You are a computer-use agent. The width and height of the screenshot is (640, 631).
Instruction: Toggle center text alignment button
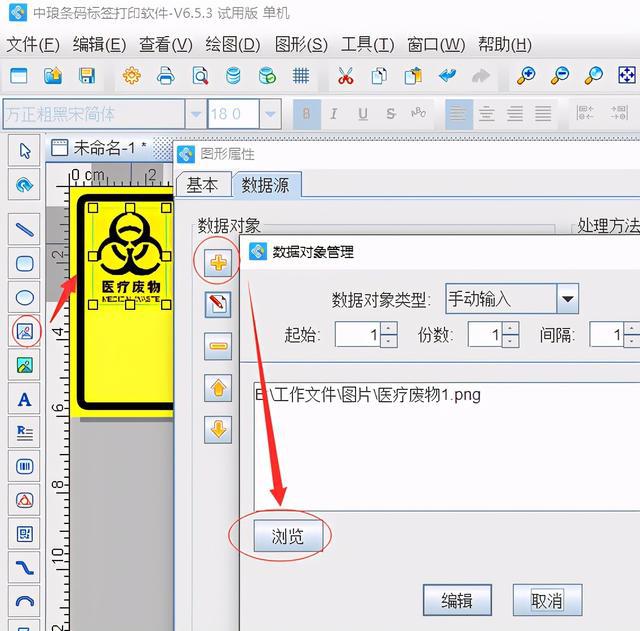click(487, 114)
